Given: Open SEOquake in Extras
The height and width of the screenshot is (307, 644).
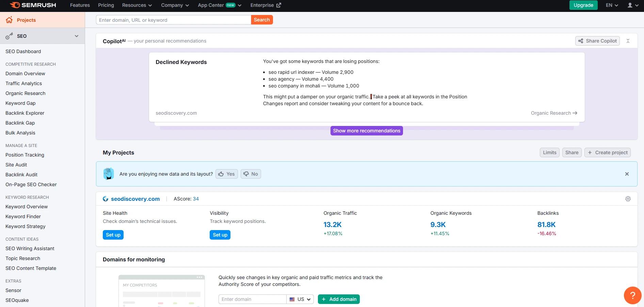Looking at the screenshot, I should tap(17, 300).
